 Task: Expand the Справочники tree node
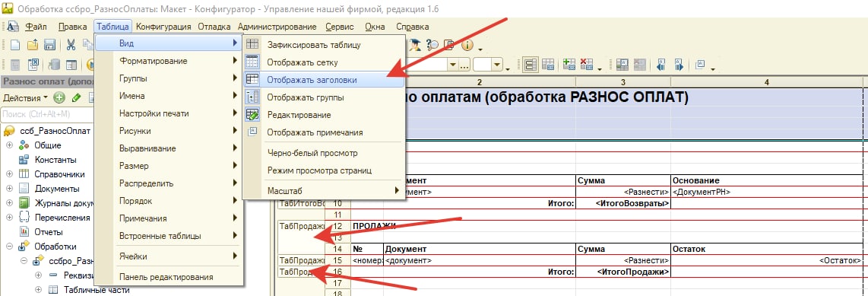(9, 174)
